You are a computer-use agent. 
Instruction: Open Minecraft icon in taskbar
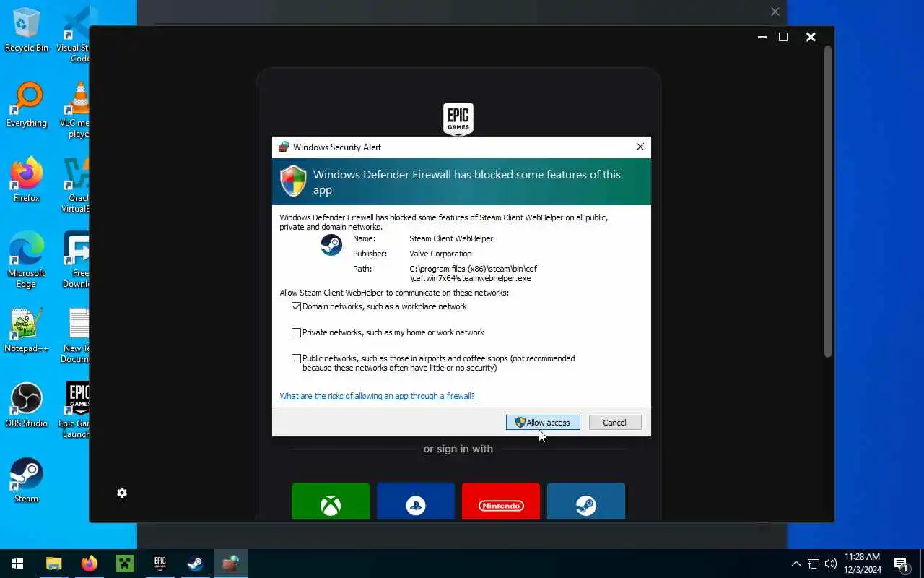(x=125, y=564)
